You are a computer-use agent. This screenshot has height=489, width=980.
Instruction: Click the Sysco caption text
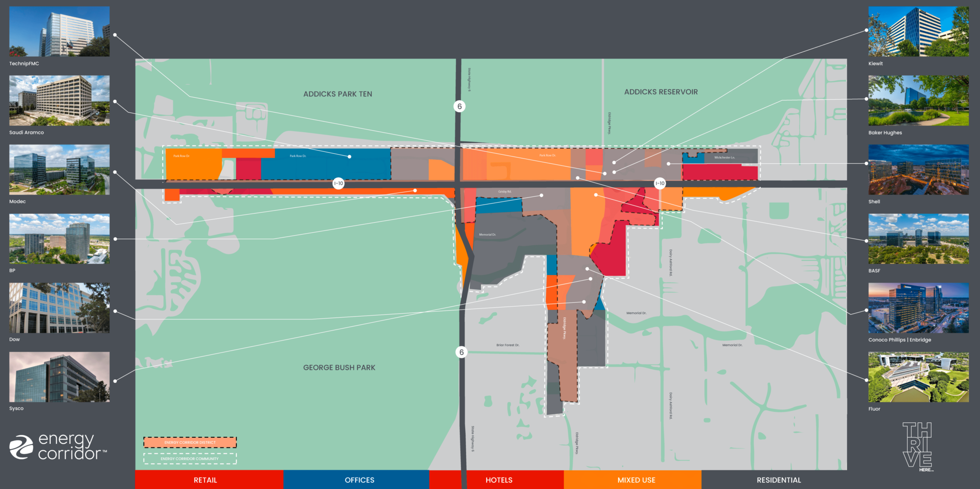(16, 409)
